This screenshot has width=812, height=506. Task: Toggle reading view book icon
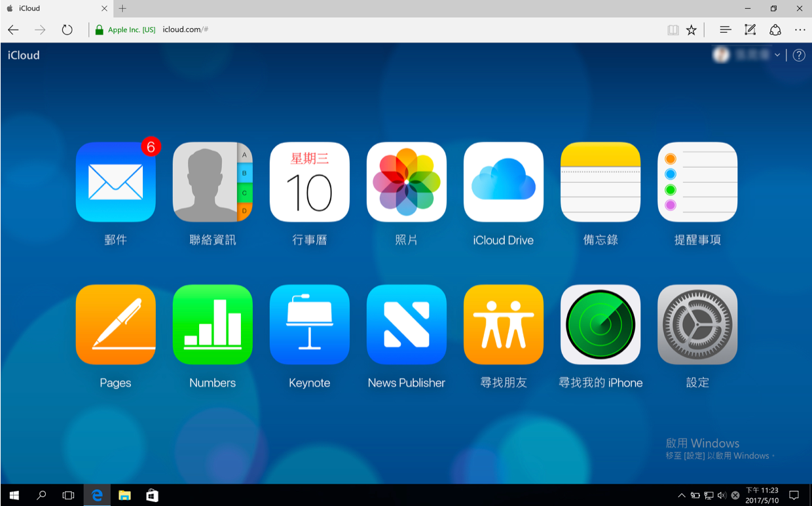point(673,29)
